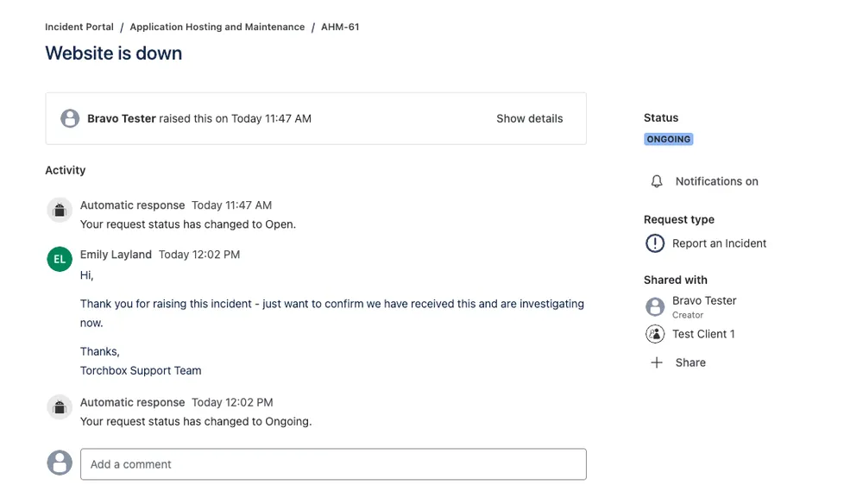
Task: Open Application Hosting and Maintenance breadcrumb
Action: point(217,27)
